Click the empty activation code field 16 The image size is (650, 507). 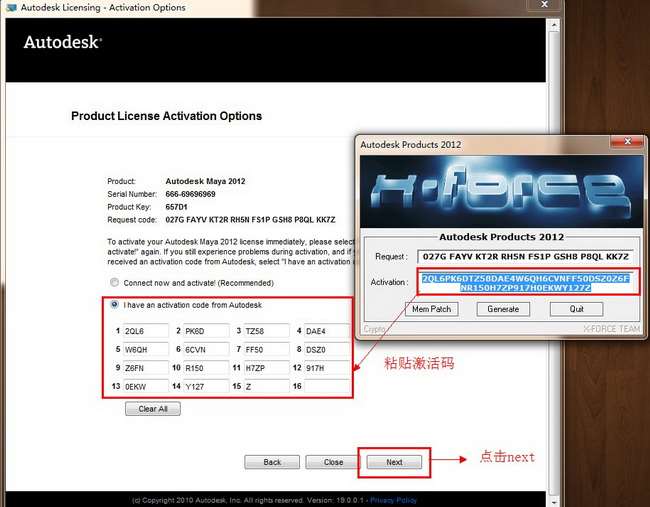tap(327, 386)
